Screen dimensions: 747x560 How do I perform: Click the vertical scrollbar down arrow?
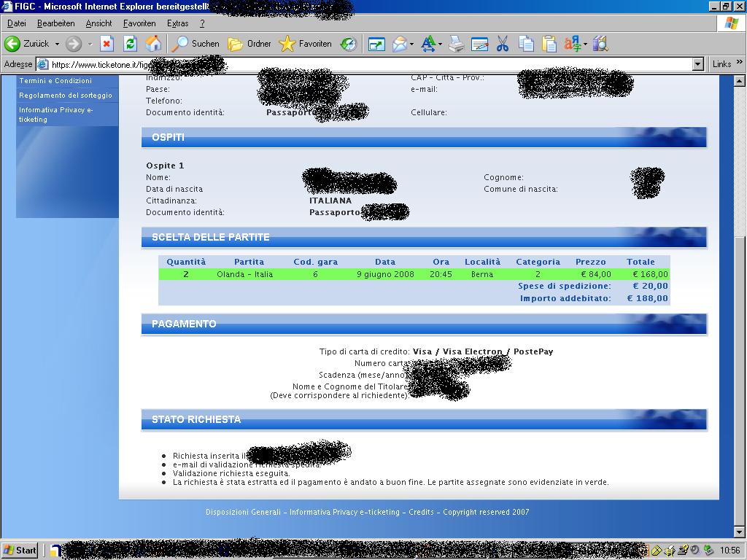(x=740, y=532)
